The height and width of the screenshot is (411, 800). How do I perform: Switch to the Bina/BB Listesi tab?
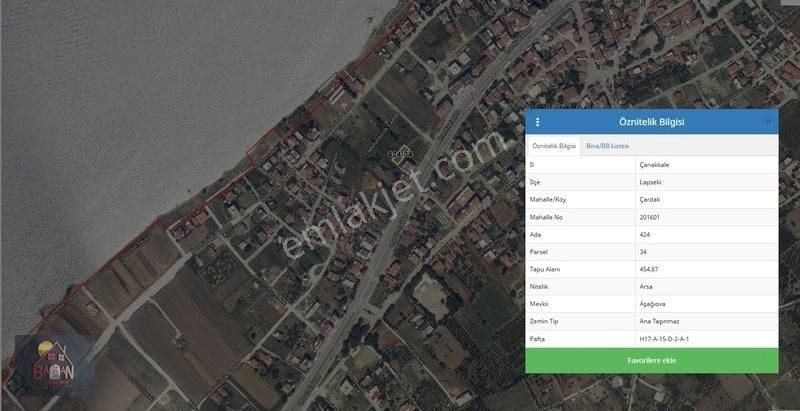607,146
